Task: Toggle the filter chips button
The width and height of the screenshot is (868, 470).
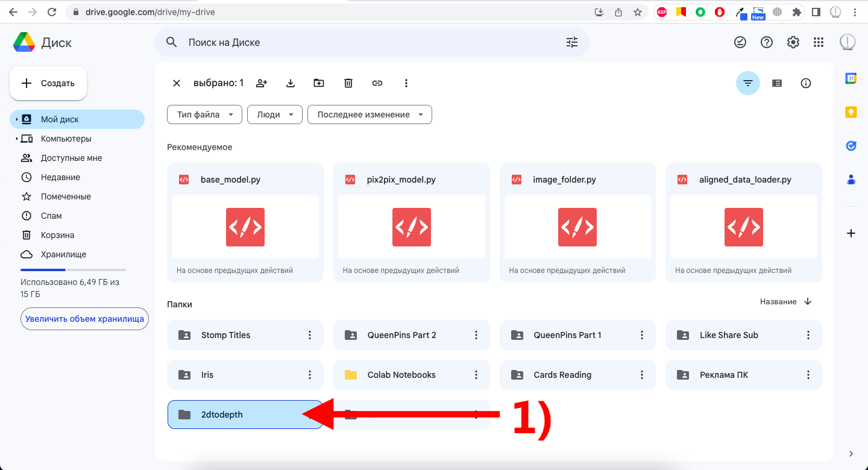Action: click(747, 83)
